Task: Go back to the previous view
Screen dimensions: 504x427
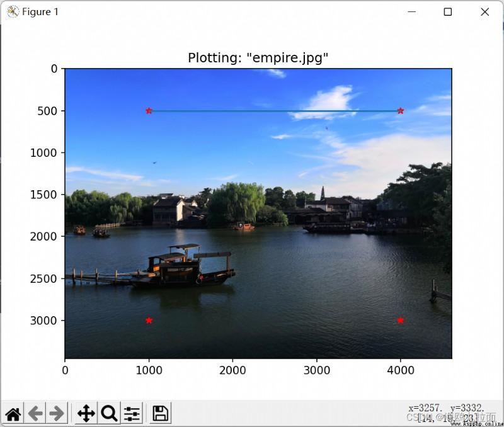Action: point(35,413)
